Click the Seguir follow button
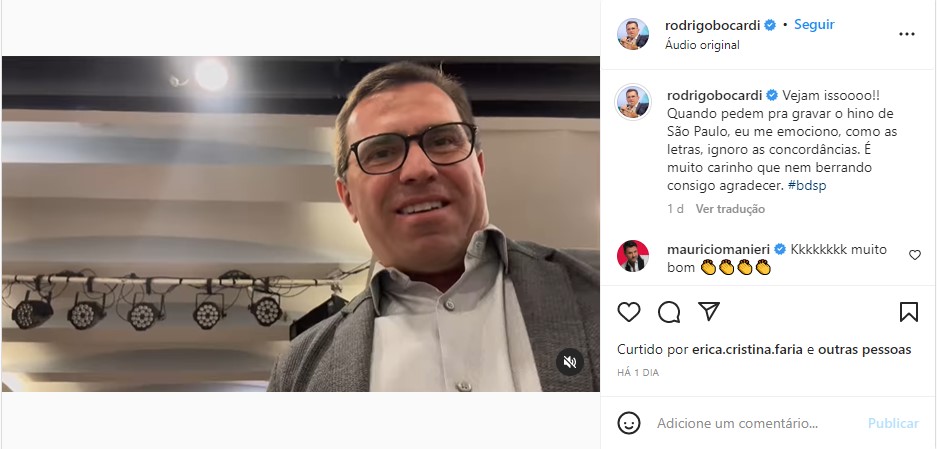 click(x=814, y=25)
